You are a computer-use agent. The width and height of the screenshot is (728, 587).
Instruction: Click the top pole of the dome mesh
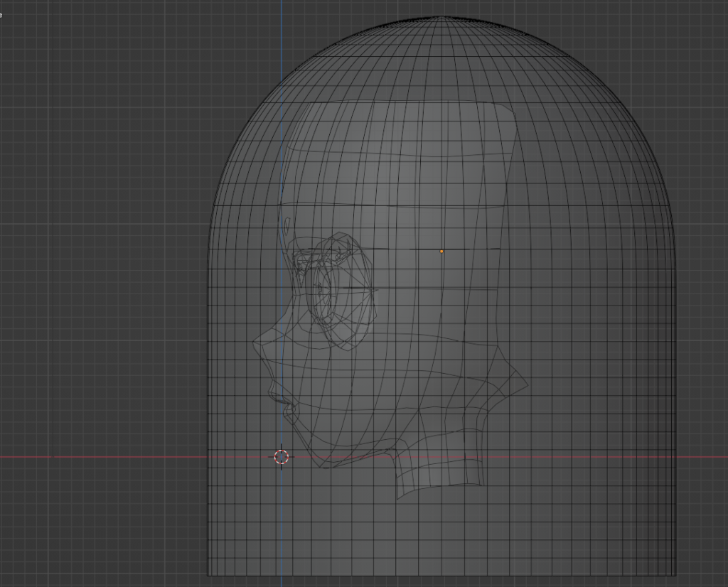coord(441,17)
